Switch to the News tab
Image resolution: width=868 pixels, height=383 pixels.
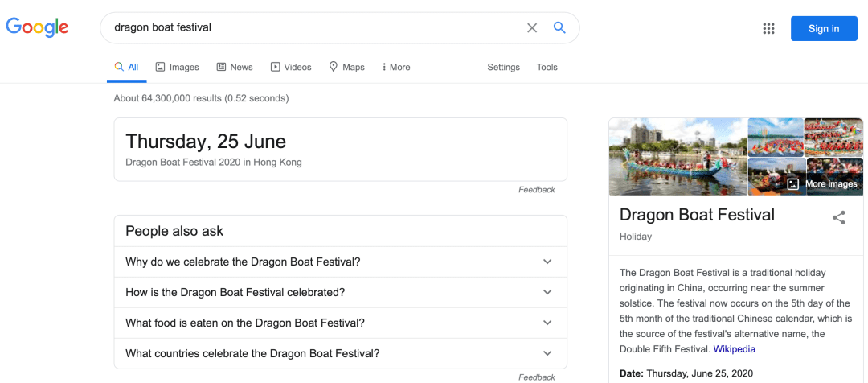[234, 68]
